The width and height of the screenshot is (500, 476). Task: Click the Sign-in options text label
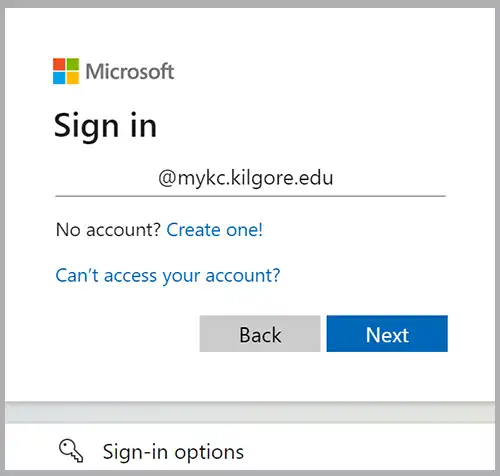(x=173, y=452)
